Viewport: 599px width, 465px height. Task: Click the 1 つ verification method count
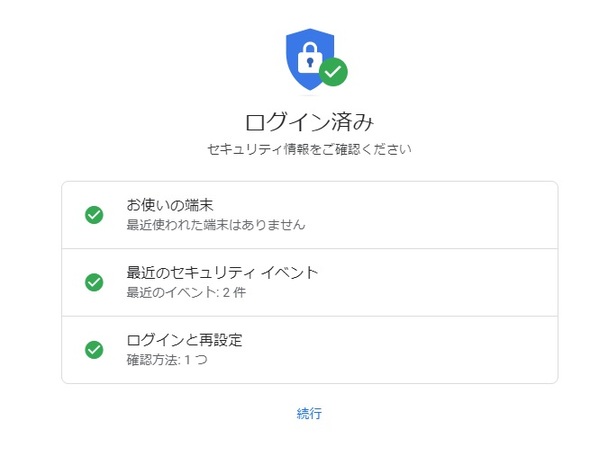pyautogui.click(x=196, y=360)
